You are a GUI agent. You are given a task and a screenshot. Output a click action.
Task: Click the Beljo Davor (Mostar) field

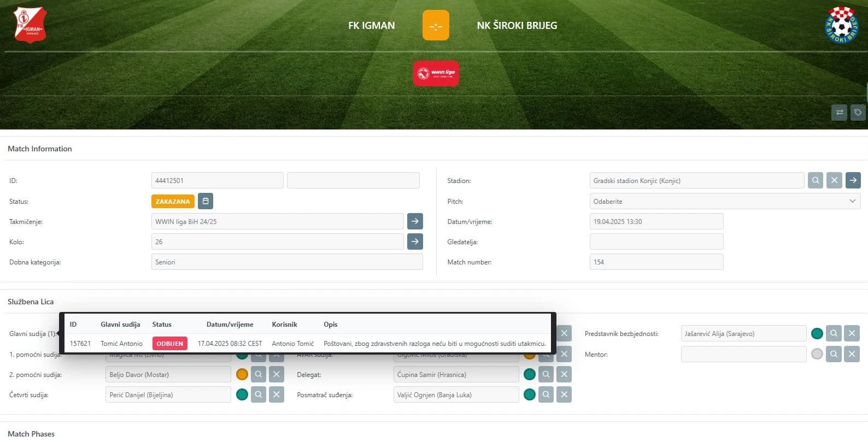coord(168,374)
